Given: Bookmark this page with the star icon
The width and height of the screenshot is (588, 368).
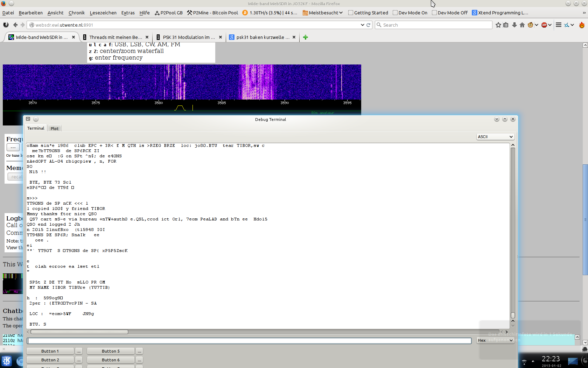Looking at the screenshot, I should pos(498,25).
